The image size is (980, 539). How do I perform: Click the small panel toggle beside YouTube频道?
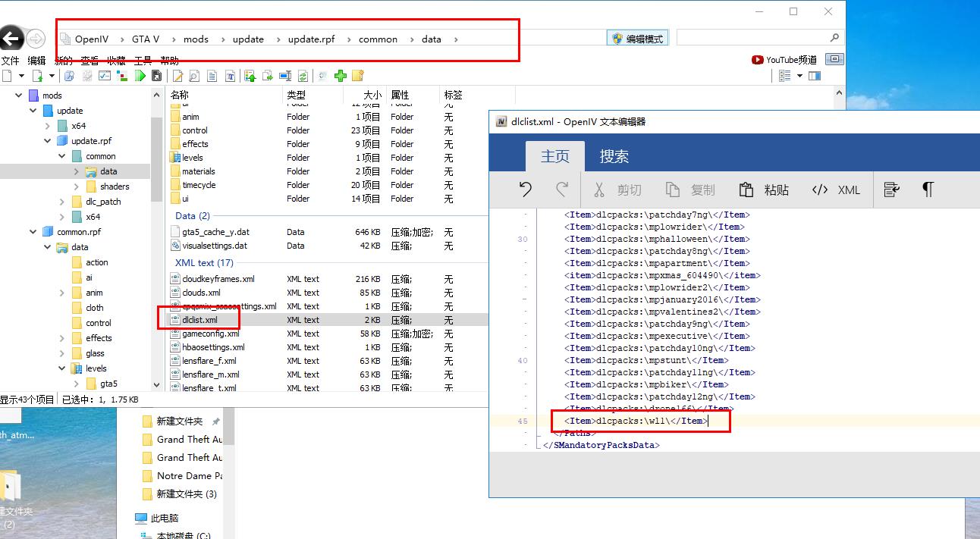(834, 59)
